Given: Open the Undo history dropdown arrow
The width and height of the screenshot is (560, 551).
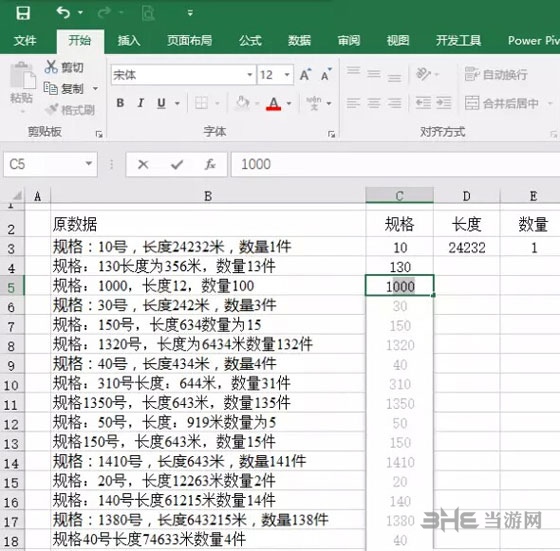Looking at the screenshot, I should click(x=81, y=13).
